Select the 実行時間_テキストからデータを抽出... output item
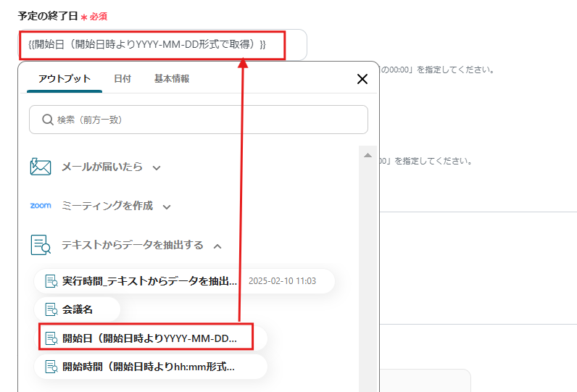The height and width of the screenshot is (392, 577). (x=184, y=281)
